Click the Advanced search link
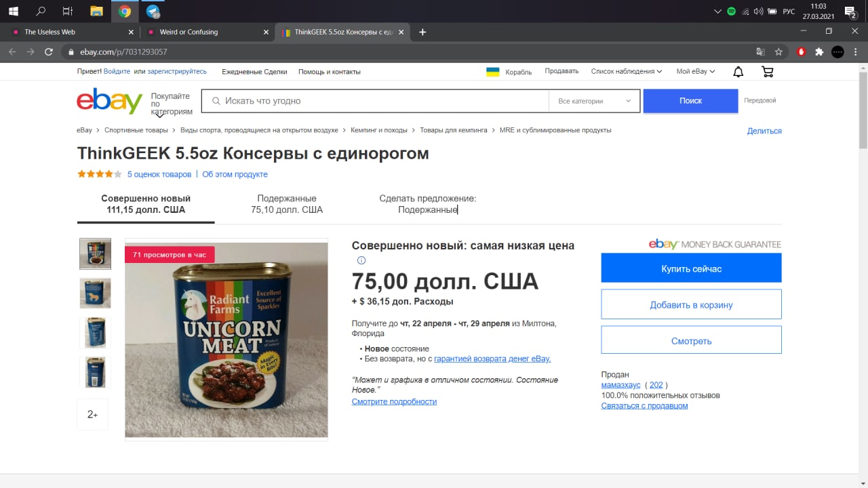Screen dimensions: 868x488 pyautogui.click(x=759, y=100)
